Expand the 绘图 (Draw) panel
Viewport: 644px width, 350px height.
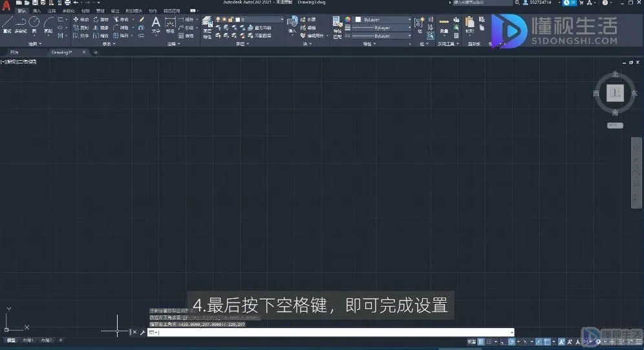point(34,43)
